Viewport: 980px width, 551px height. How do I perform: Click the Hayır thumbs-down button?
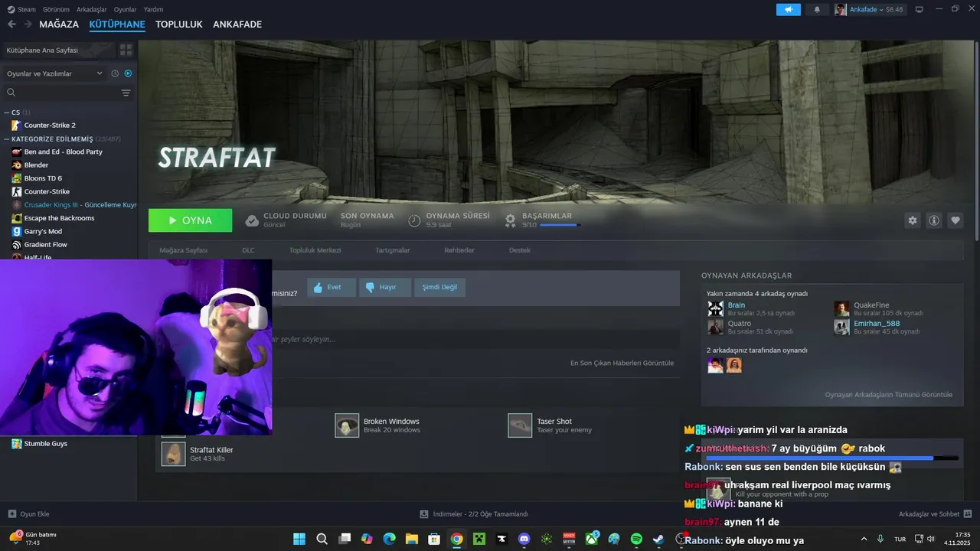(386, 287)
